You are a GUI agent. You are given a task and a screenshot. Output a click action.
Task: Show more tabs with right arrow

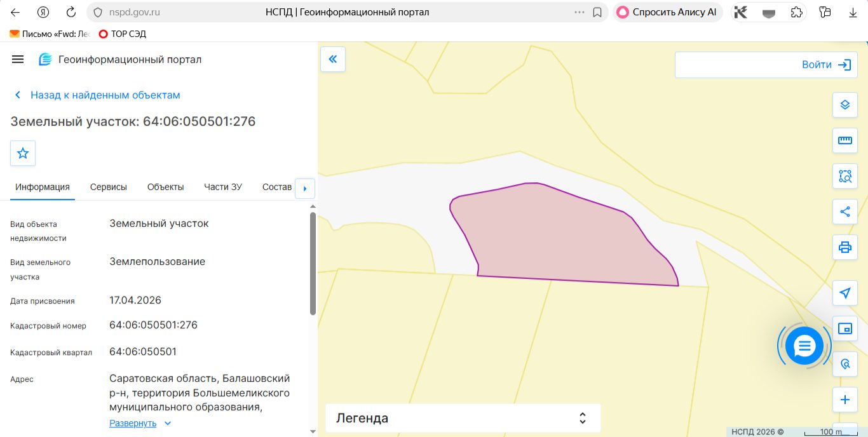305,188
